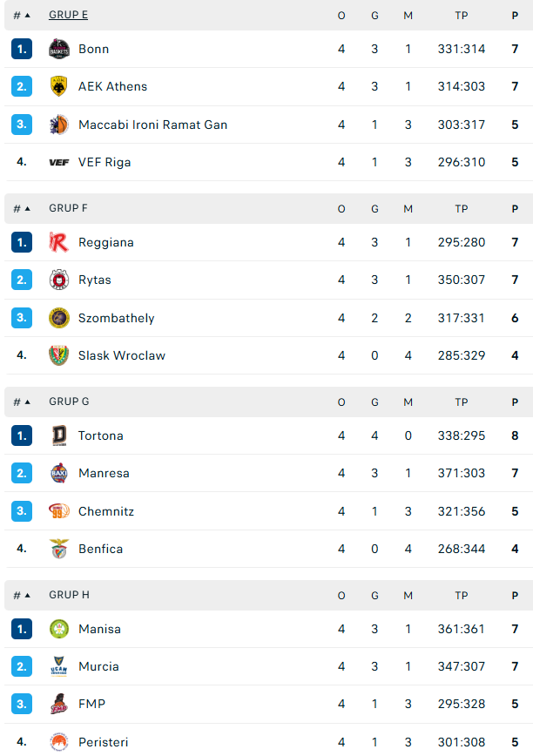Image resolution: width=533 pixels, height=756 pixels.
Task: Click the Peristeri orange logo
Action: (x=59, y=741)
